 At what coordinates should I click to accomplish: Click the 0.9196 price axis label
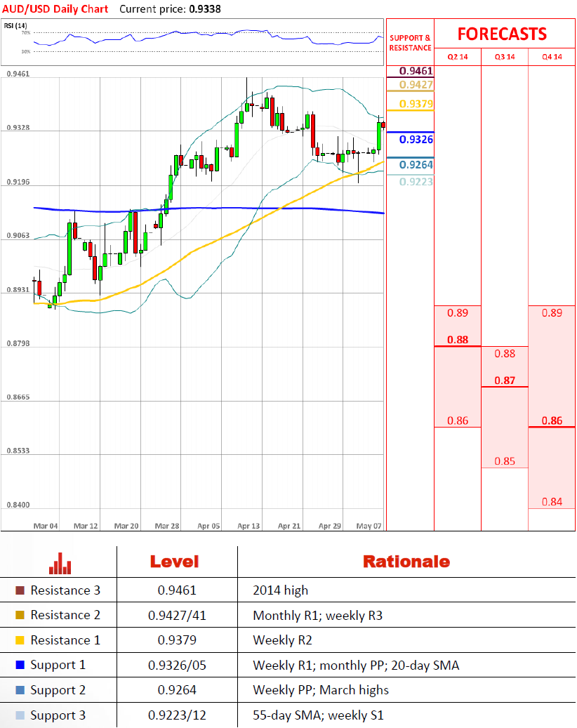18,182
